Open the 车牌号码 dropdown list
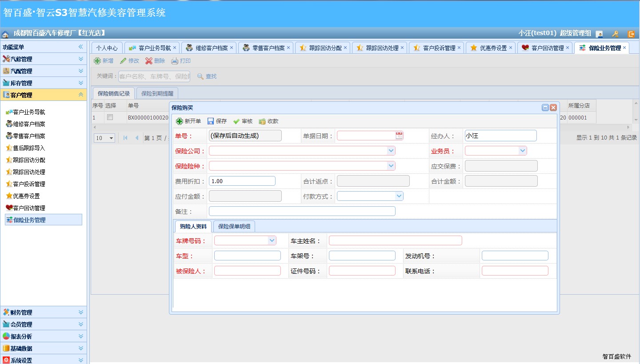Image resolution: width=640 pixels, height=364 pixels. [x=272, y=240]
